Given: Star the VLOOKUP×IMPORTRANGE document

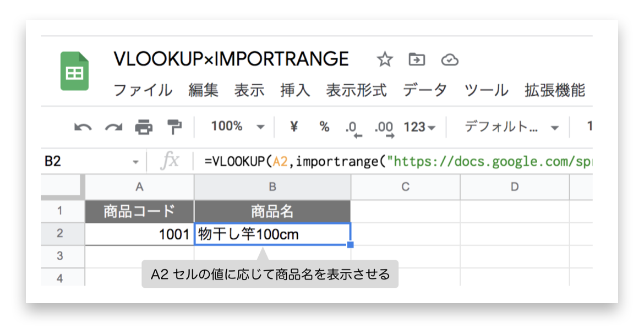Looking at the screenshot, I should pos(385,60).
